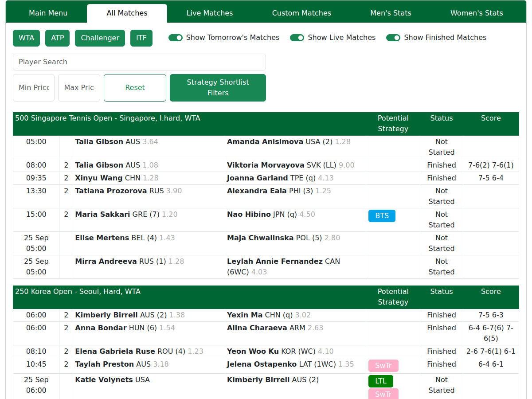The width and height of the screenshot is (532, 399).
Task: Select the ITF filter button
Action: pos(141,38)
